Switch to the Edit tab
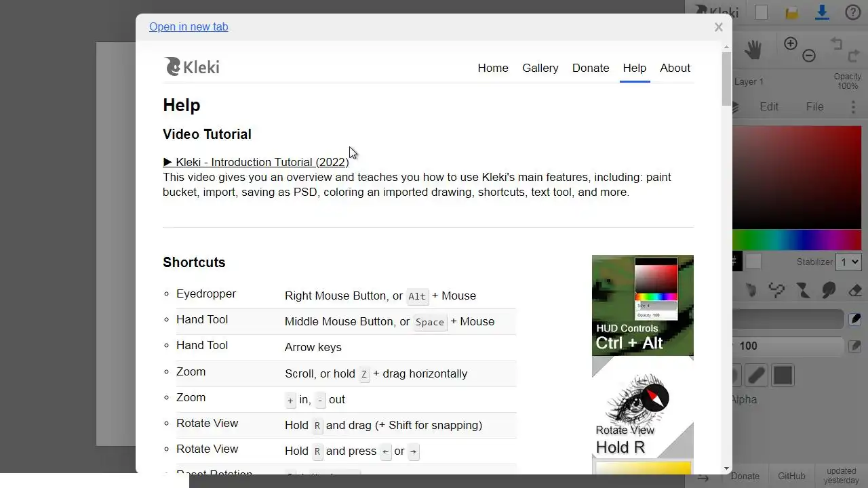 click(769, 106)
